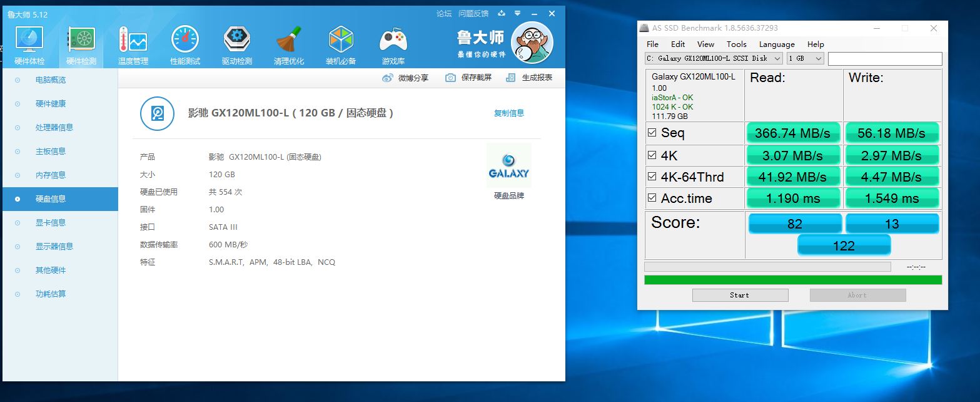The image size is (980, 402).
Task: Open 清理优化 cleanup broom icon
Action: [289, 46]
